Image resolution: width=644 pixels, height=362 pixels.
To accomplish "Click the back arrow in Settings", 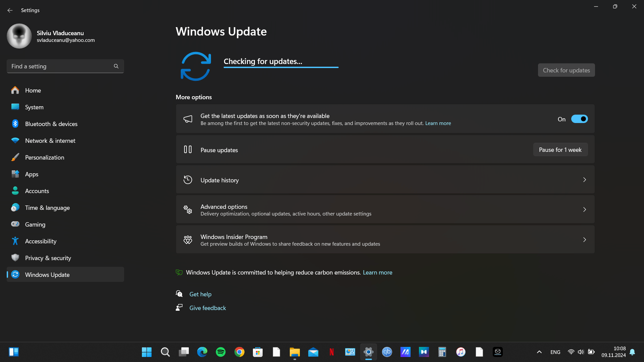I will pyautogui.click(x=10, y=10).
